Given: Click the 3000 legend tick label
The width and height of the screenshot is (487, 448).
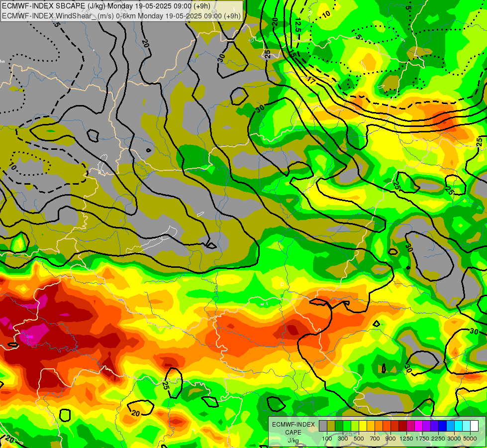Looking at the screenshot, I should pos(454,439).
